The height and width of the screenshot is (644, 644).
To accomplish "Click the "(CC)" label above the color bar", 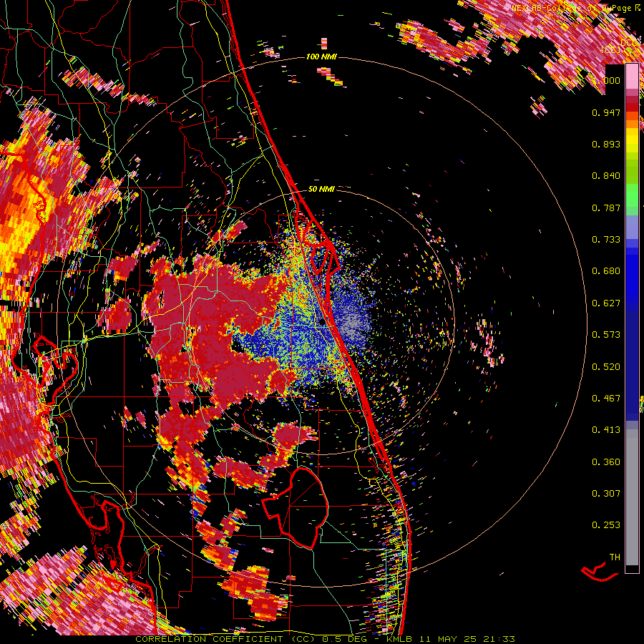I will (611, 49).
